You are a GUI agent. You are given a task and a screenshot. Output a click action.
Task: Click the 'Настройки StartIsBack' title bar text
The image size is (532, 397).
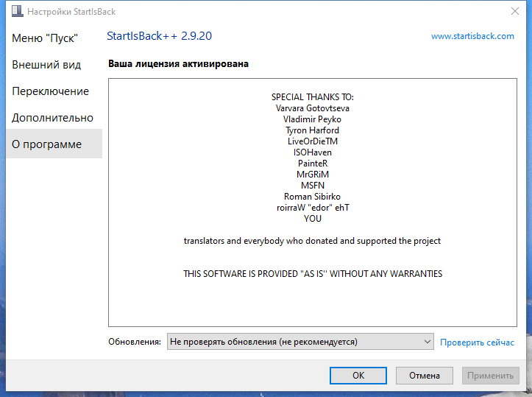(71, 12)
